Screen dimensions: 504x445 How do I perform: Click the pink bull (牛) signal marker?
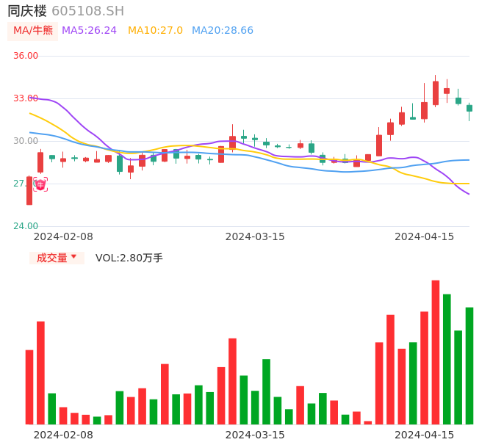[x=40, y=184]
